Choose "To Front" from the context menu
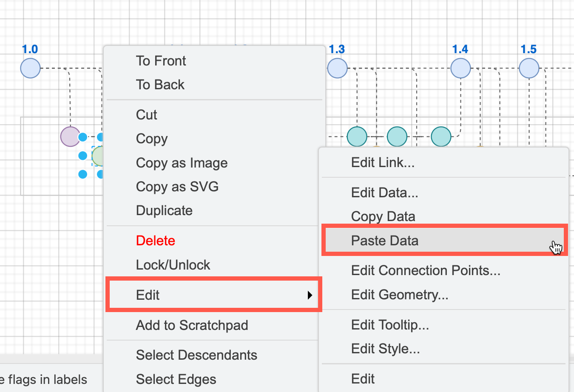The image size is (574, 392). tap(161, 61)
